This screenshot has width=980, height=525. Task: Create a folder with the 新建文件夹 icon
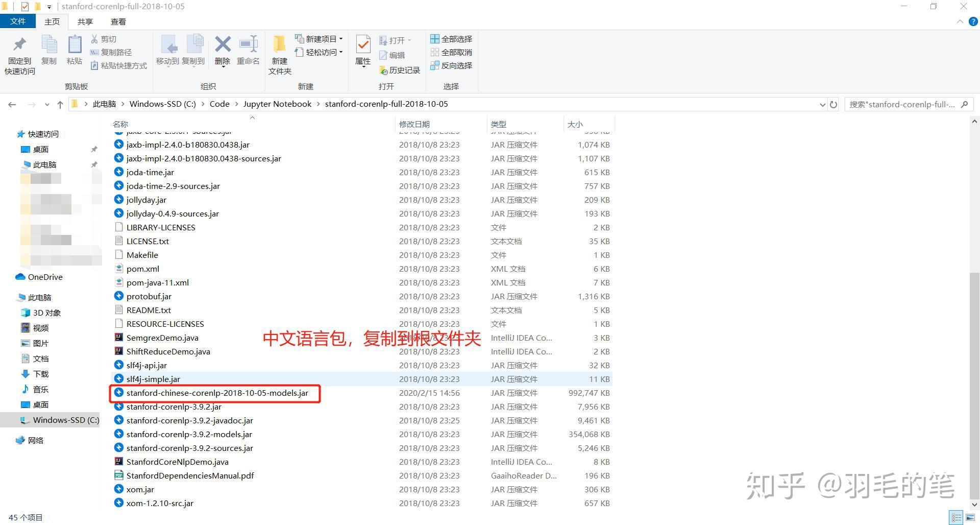pos(279,54)
